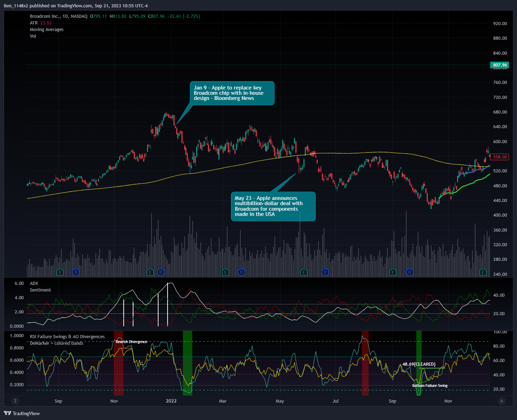Click the Bottom Failure Swing annotation
The height and width of the screenshot is (420, 517).
(430, 386)
